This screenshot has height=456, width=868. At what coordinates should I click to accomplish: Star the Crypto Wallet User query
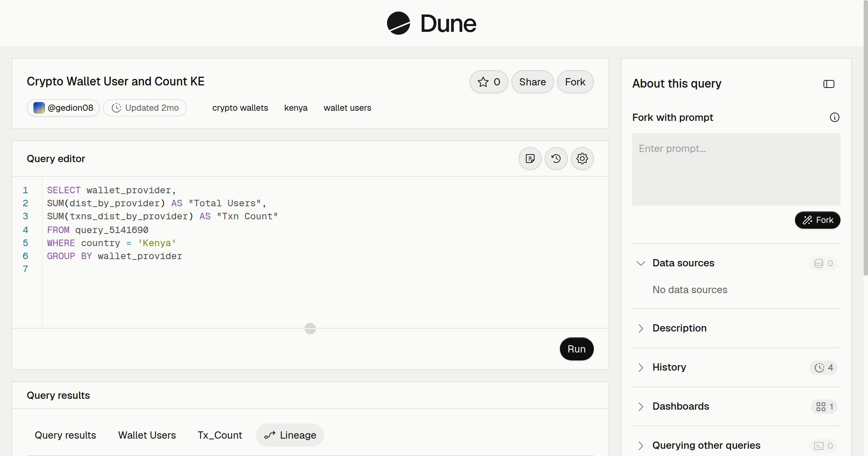point(489,82)
